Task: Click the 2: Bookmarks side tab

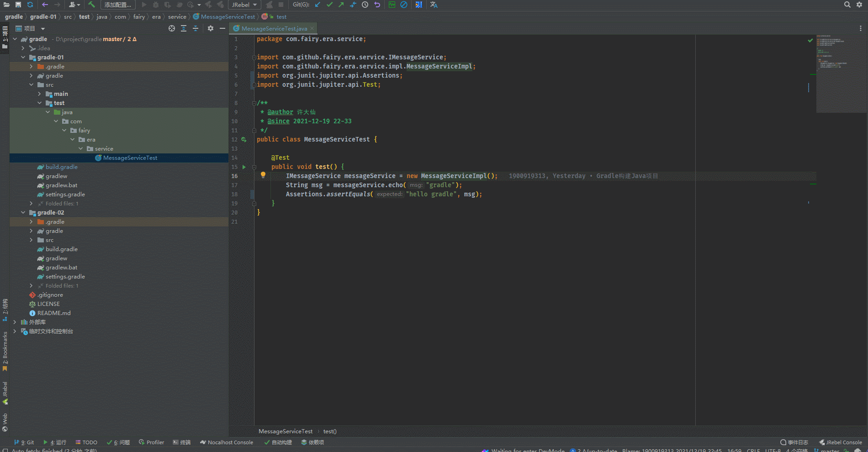Action: tap(5, 352)
